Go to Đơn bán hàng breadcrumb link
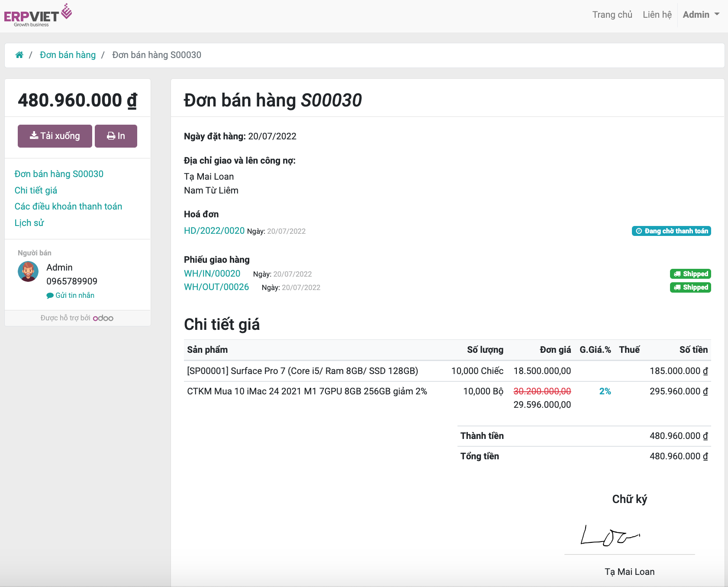728x587 pixels. click(x=68, y=55)
